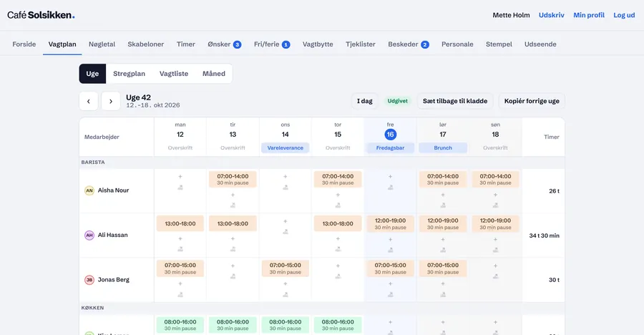Image resolution: width=644 pixels, height=335 pixels.
Task: Click absence icon for Aisha Nour on Wednesday
Action: [285, 188]
